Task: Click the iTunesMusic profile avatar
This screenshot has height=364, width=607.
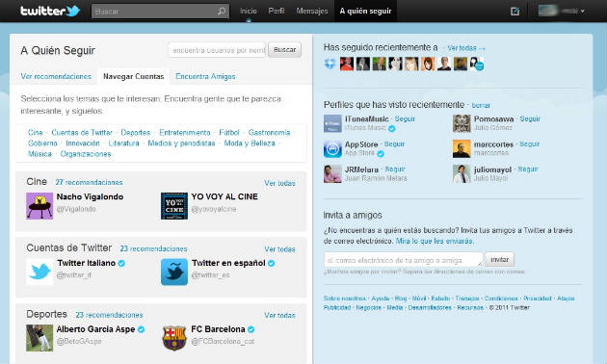Action: coord(332,123)
